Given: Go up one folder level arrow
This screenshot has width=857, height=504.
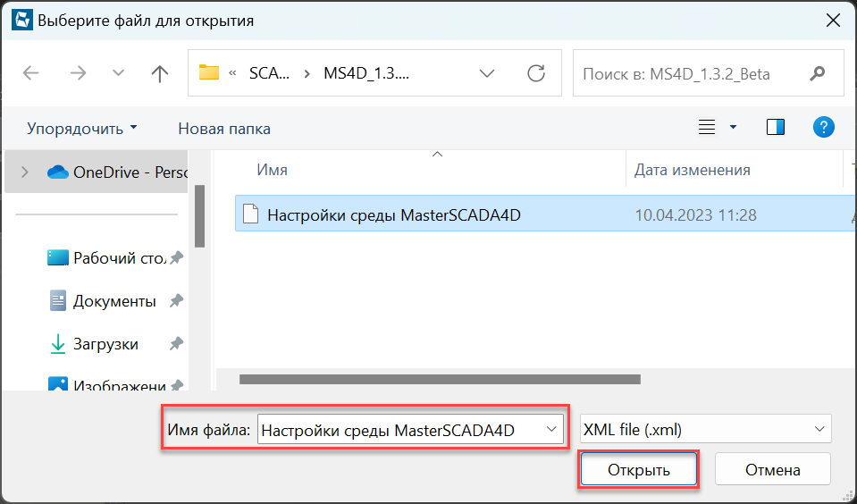Looking at the screenshot, I should click(x=159, y=73).
